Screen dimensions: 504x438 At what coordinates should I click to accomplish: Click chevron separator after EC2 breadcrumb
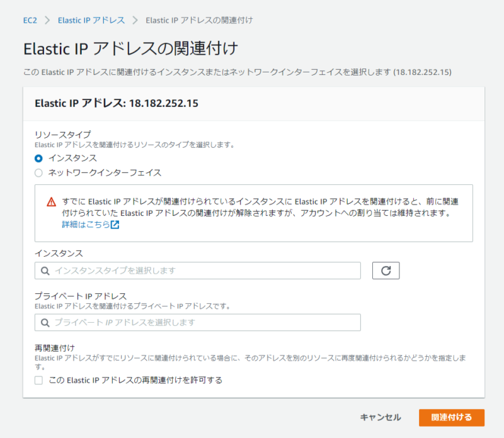[48, 20]
